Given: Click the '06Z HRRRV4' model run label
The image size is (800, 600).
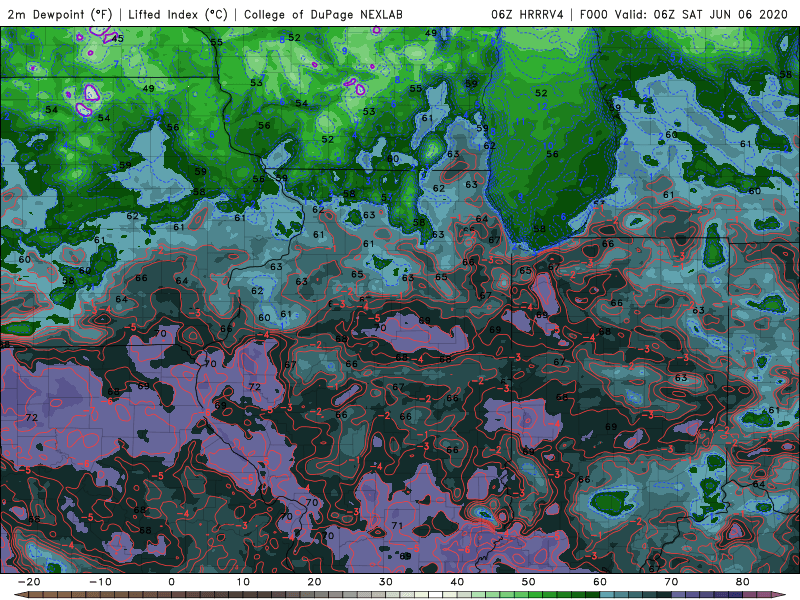Looking at the screenshot, I should 527,14.
